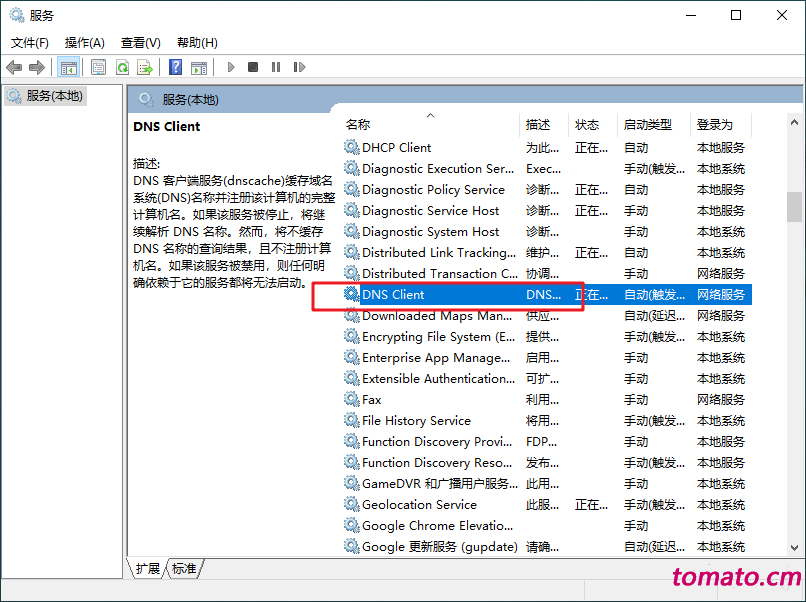Image resolution: width=806 pixels, height=602 pixels.
Task: Select GameDVR 和广播用户服务 row
Action: [x=547, y=483]
